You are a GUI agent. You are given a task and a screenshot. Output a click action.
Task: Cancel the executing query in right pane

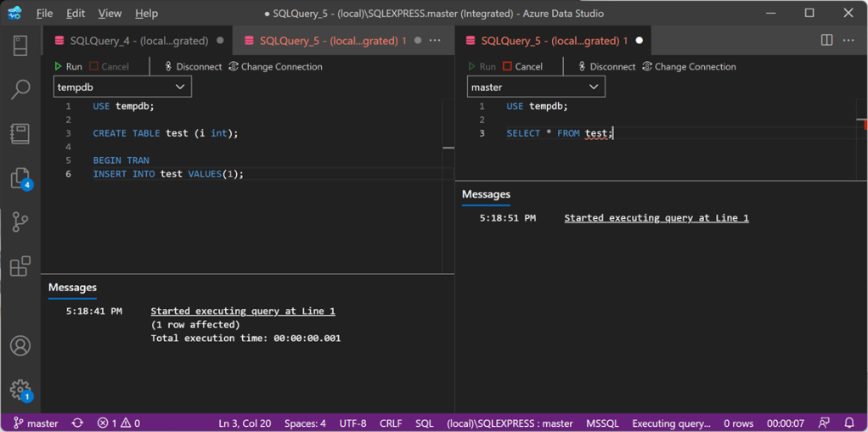click(x=522, y=66)
